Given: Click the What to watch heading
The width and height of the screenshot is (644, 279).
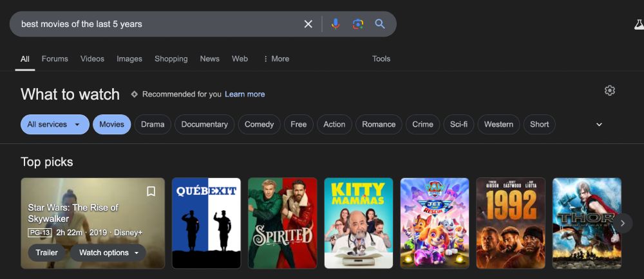Looking at the screenshot, I should tap(70, 94).
